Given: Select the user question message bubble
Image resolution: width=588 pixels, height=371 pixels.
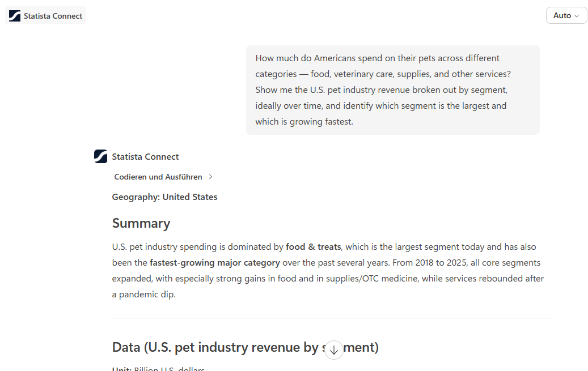Looking at the screenshot, I should [392, 90].
